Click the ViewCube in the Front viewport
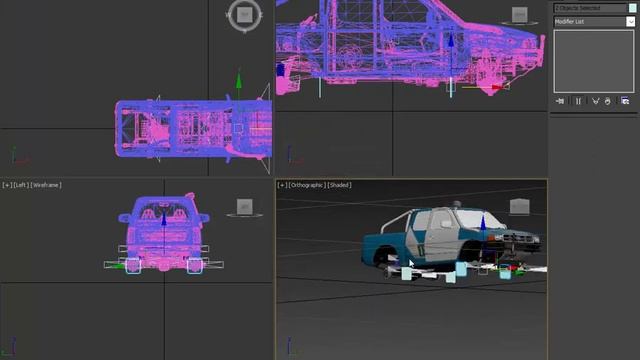The image size is (640, 360). coord(520,16)
